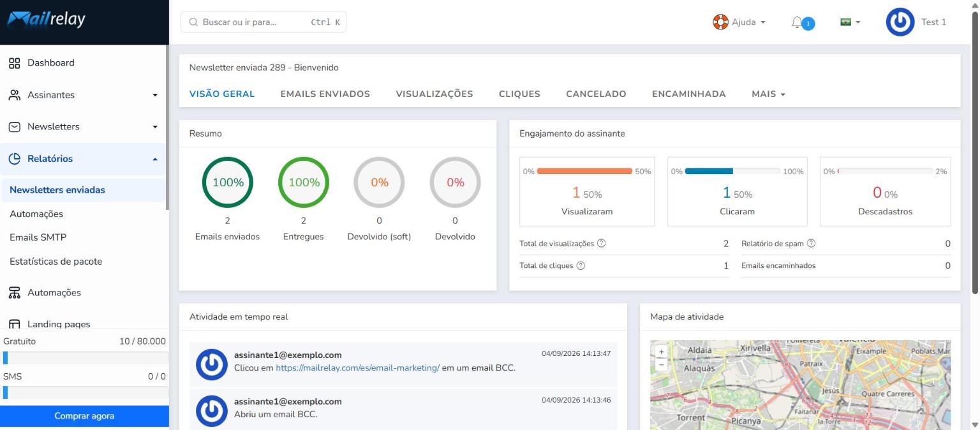Click the Landing pages icon
The image size is (980, 430).
click(14, 324)
